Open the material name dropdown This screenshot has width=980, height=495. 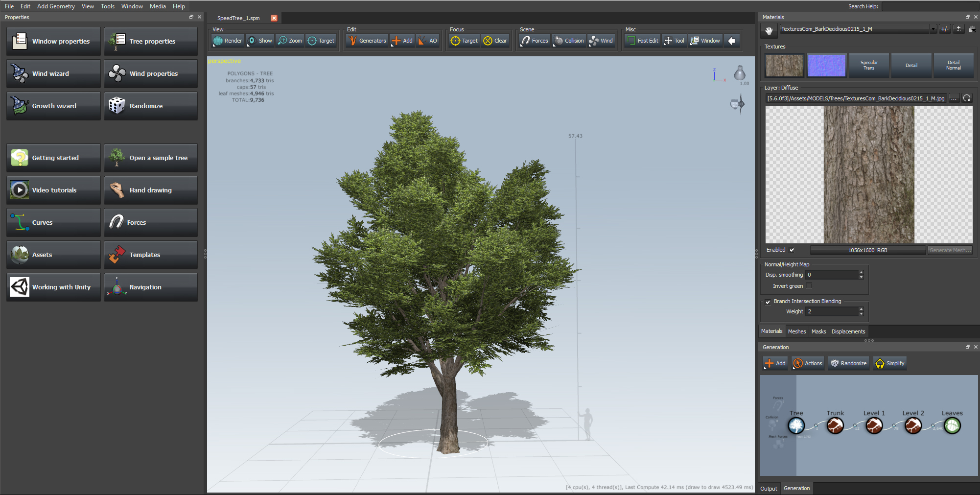[933, 29]
